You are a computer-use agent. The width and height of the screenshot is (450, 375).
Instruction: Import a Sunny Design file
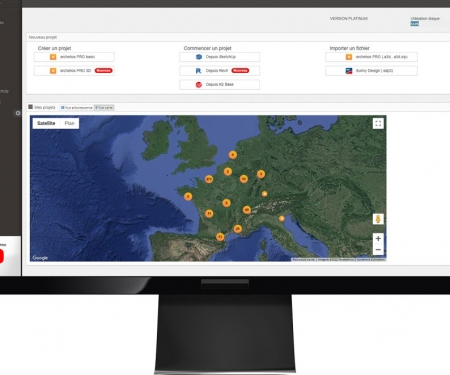tap(371, 71)
